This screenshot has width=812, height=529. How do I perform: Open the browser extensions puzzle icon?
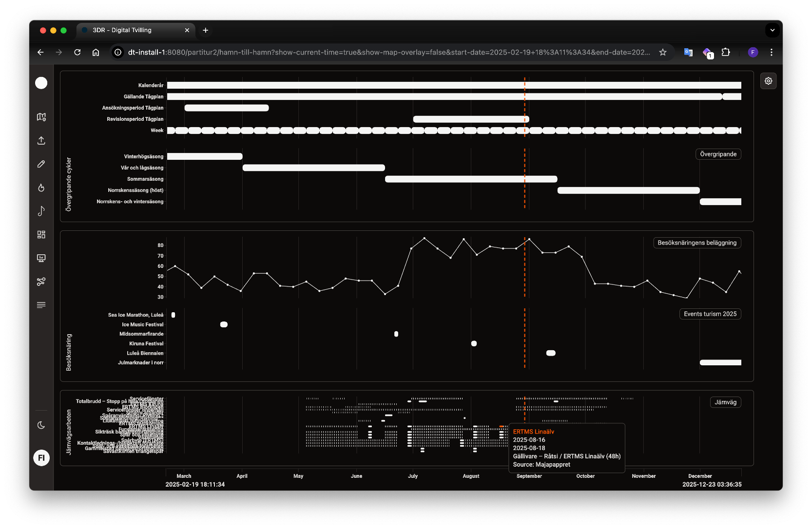coord(726,52)
